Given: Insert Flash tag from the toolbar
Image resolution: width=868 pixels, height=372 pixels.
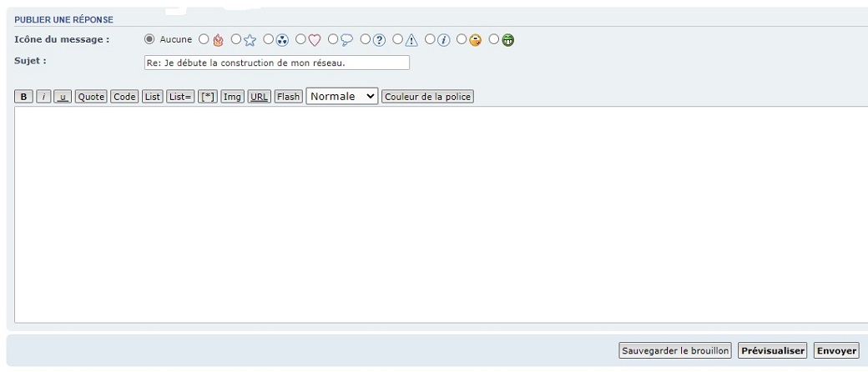Looking at the screenshot, I should pos(288,97).
